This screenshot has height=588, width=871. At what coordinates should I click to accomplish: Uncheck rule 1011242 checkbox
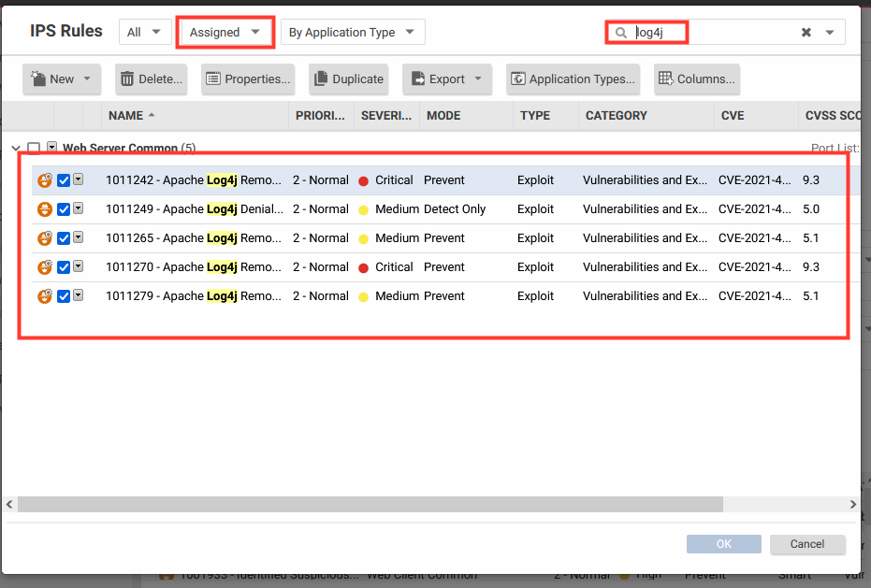(x=64, y=179)
